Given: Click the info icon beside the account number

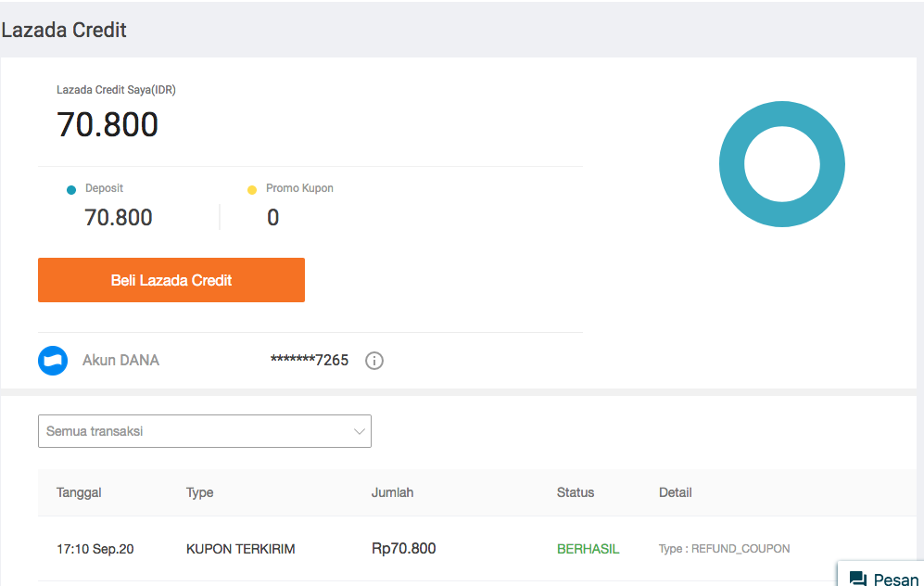Looking at the screenshot, I should point(374,361).
